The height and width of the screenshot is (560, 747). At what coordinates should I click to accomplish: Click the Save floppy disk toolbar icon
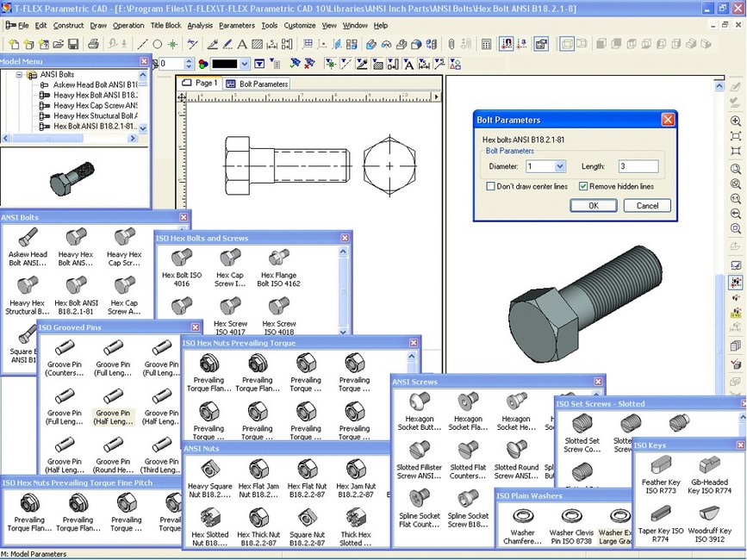point(72,44)
